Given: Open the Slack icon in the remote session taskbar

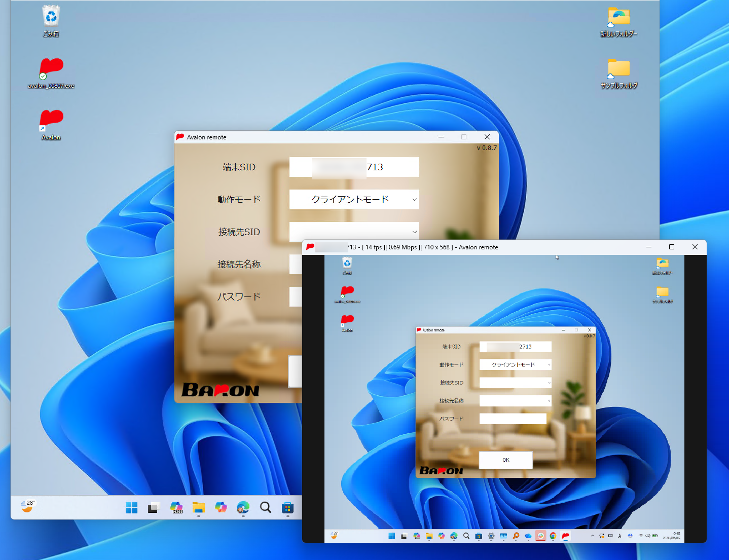Looking at the screenshot, I should pyautogui.click(x=540, y=536).
